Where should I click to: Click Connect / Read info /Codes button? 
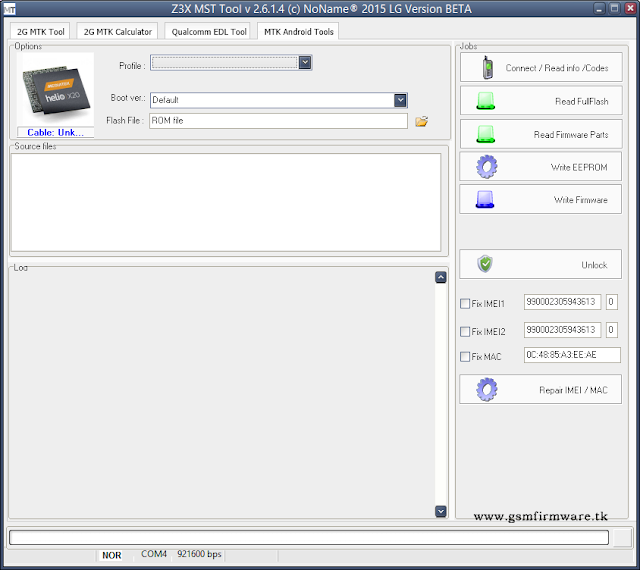541,67
